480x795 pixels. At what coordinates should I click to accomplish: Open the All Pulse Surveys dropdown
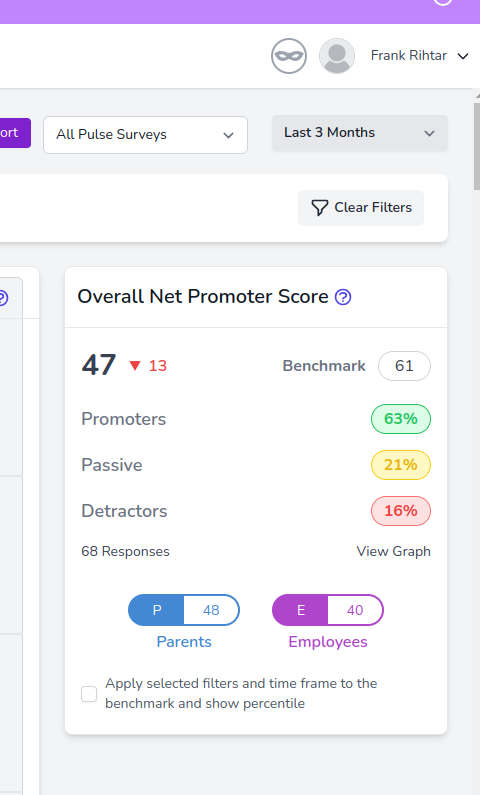145,135
